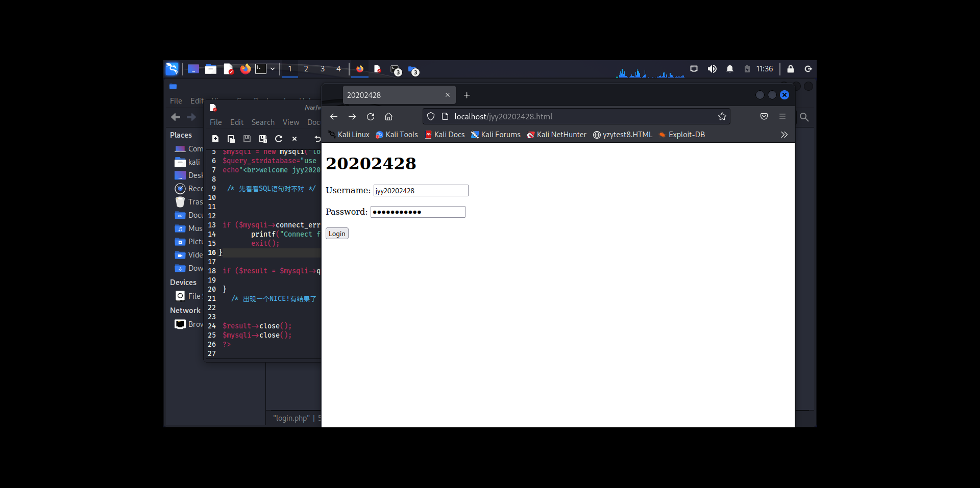Open the yzytest8.HTML bookmark

[x=623, y=135]
